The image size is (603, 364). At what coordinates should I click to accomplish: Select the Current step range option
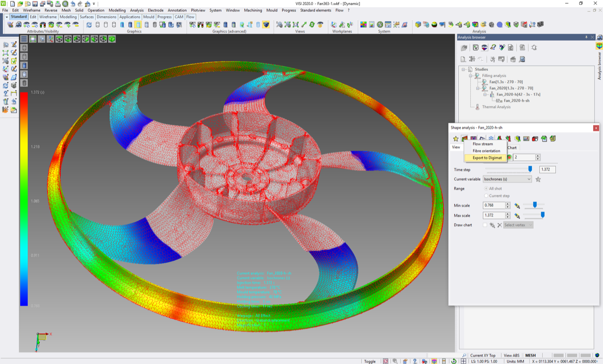point(486,196)
